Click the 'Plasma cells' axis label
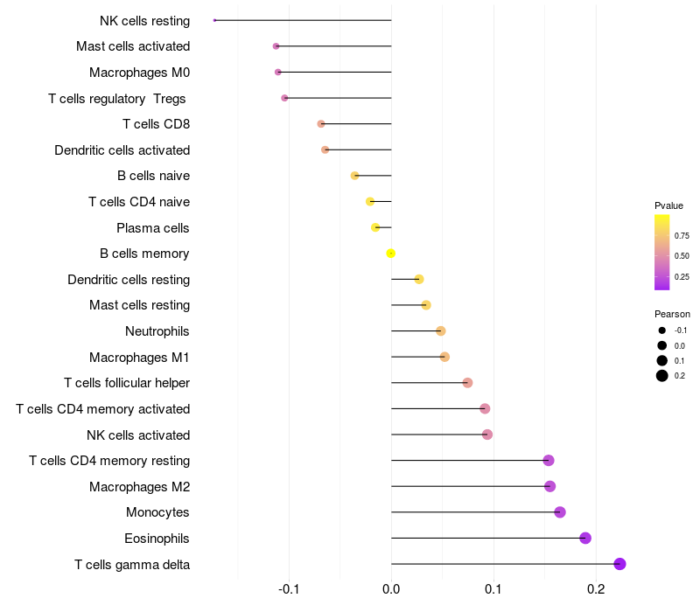This screenshot has height=612, width=700. [153, 228]
